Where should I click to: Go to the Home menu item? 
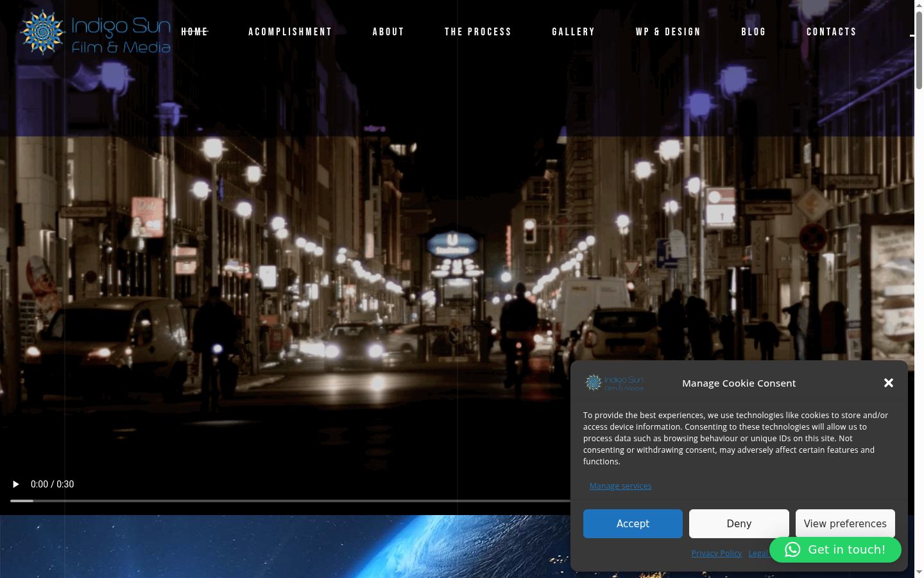pos(195,31)
